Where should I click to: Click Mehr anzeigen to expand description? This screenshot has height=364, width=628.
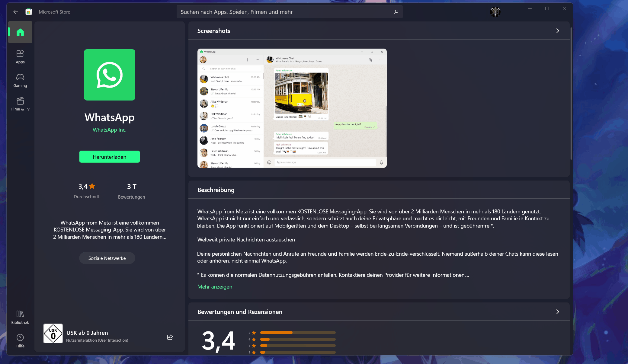click(x=215, y=287)
